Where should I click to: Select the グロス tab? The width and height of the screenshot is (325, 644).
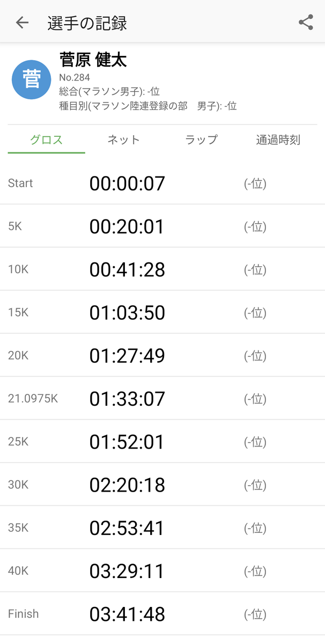tap(47, 140)
